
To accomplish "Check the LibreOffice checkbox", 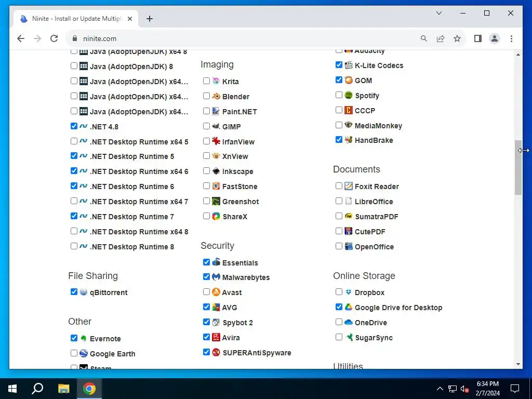I will pyautogui.click(x=339, y=201).
